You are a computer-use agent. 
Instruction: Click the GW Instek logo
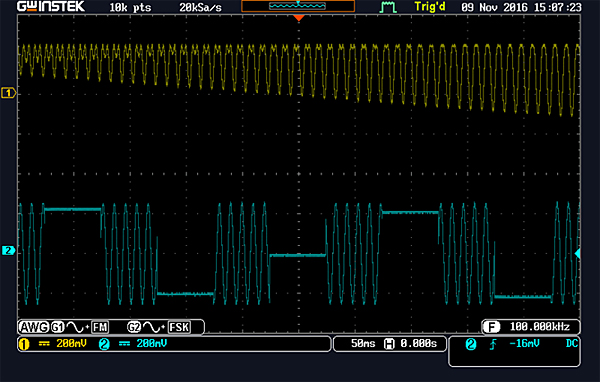point(51,7)
